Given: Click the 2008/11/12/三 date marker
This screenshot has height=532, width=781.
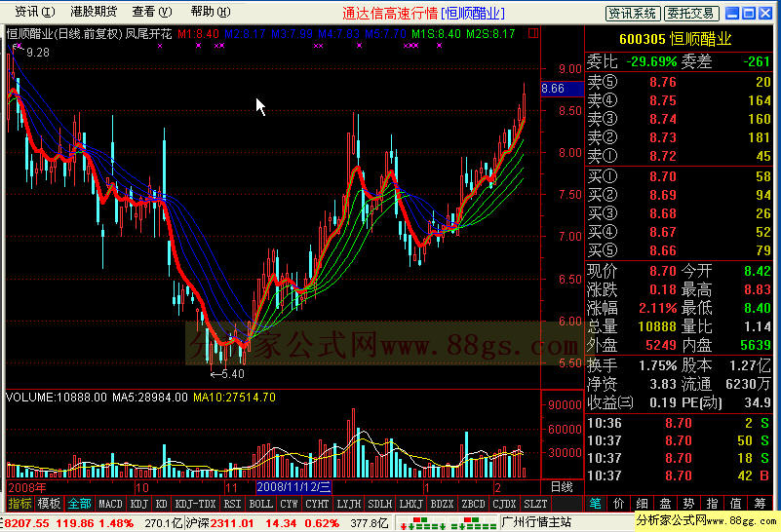Looking at the screenshot, I should [x=293, y=487].
